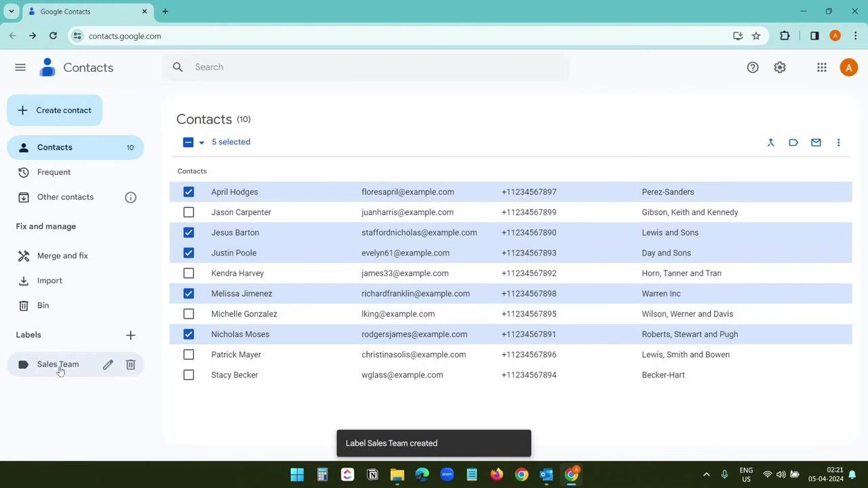Viewport: 868px width, 488px height.
Task: Delete Sales Team label with trash icon
Action: point(131,365)
